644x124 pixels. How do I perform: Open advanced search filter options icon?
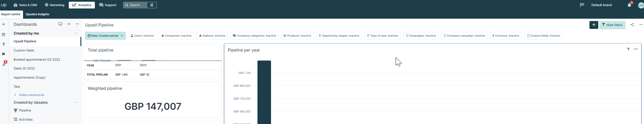pos(152,5)
